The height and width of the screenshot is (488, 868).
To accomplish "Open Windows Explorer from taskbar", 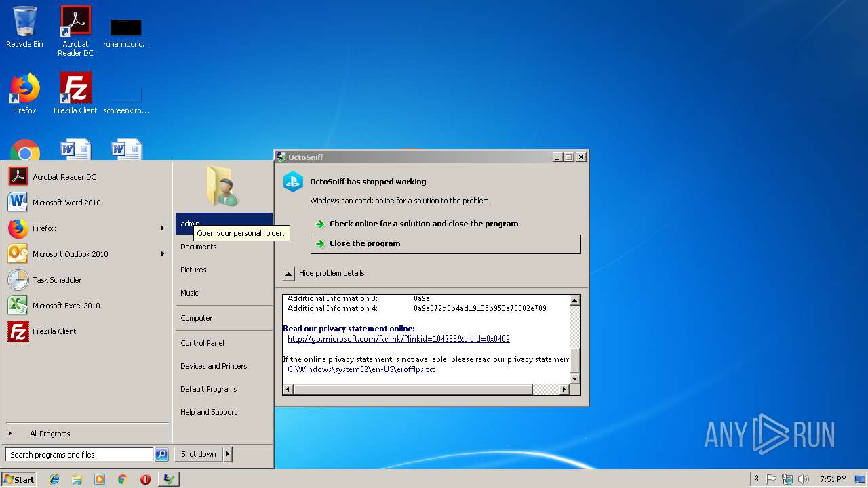I will click(77, 479).
